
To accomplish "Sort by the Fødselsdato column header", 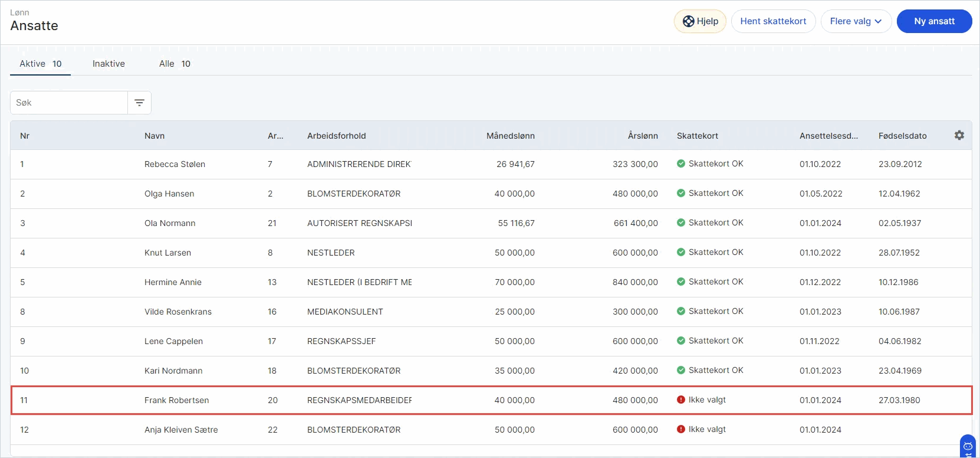I will pos(902,136).
